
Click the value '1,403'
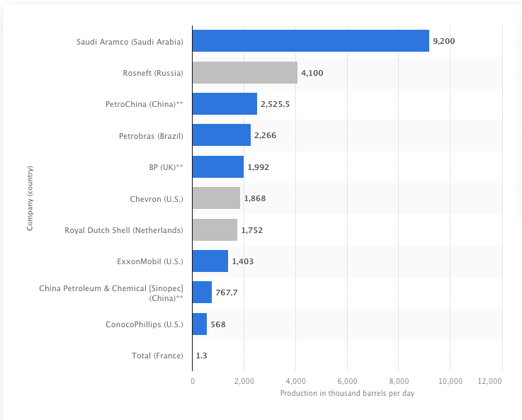pyautogui.click(x=243, y=261)
